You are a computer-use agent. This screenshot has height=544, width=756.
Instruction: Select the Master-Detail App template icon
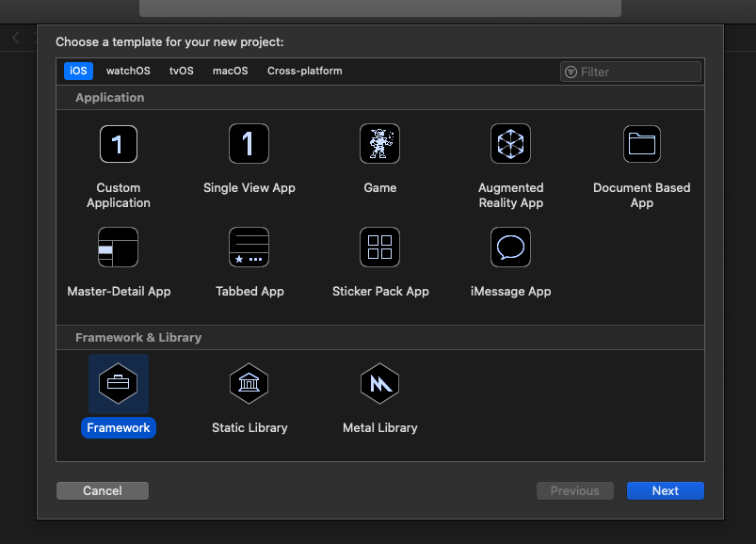[x=118, y=248]
